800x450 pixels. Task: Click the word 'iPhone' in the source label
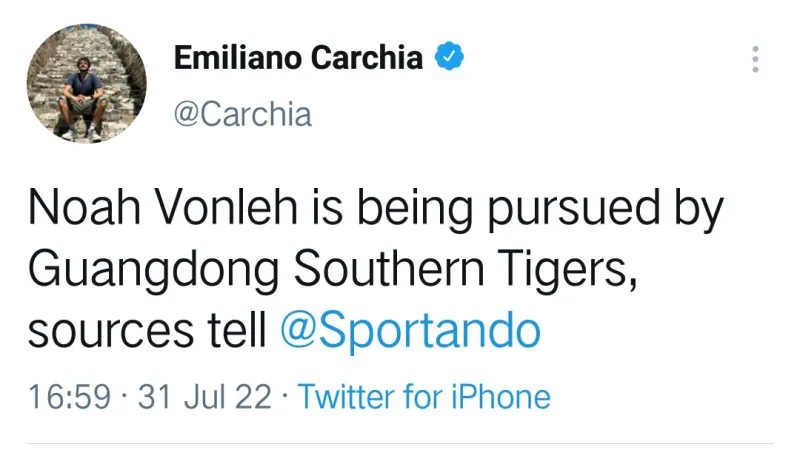pos(504,397)
